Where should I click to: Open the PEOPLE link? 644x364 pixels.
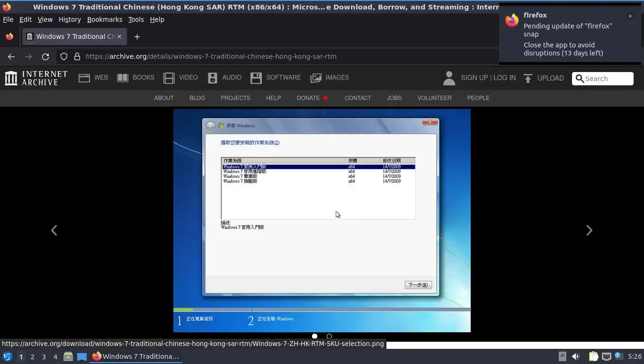[x=478, y=98]
